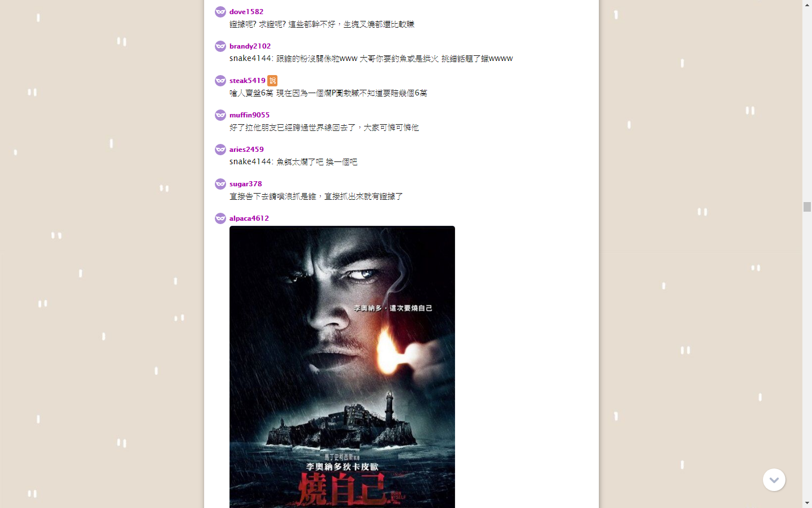This screenshot has height=508, width=812.
Task: Click the scrollbar down arrow
Action: (x=807, y=503)
